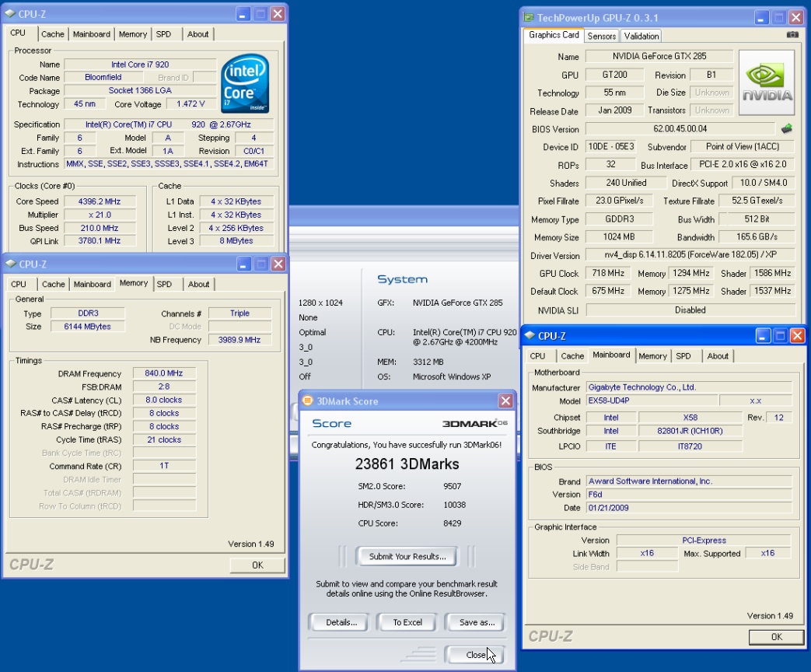811x672 pixels.
Task: Click the Multiplier value x 21.0
Action: (100, 215)
